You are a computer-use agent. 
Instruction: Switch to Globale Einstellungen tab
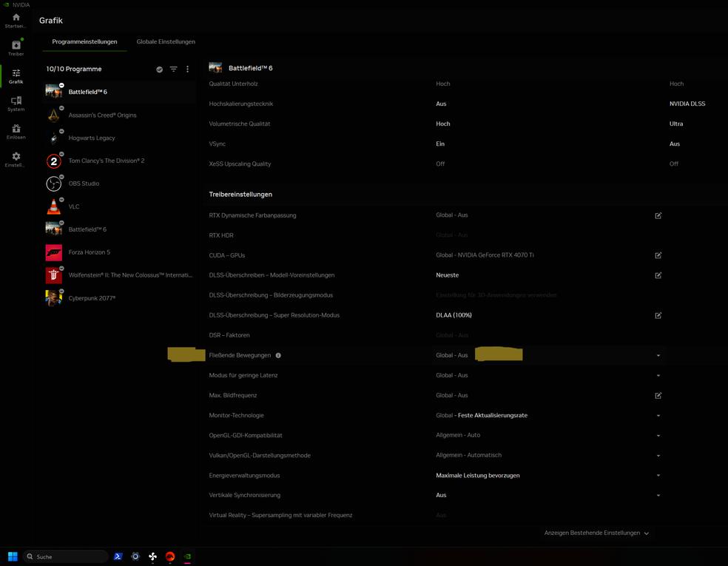click(166, 42)
